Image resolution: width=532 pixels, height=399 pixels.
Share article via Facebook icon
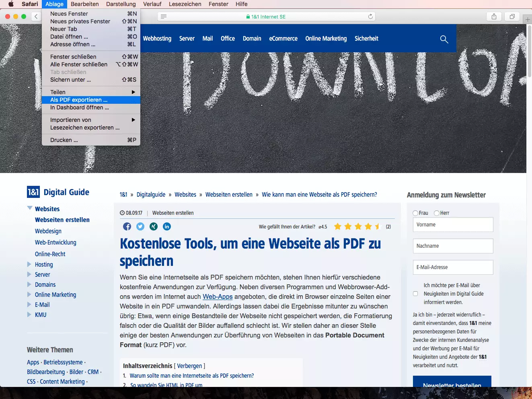pos(127,226)
